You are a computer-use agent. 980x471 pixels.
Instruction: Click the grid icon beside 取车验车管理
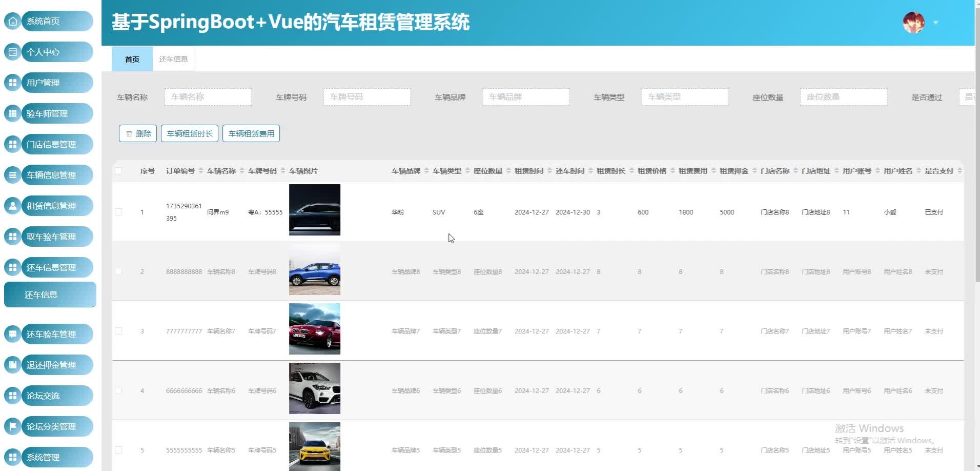[13, 237]
